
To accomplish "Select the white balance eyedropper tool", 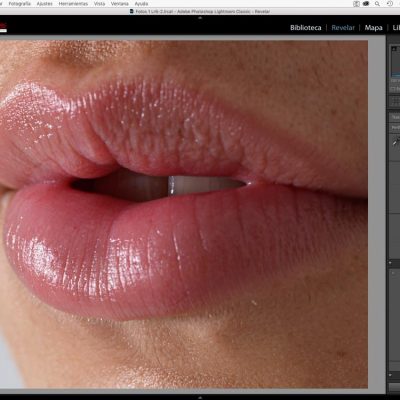I will point(396,142).
